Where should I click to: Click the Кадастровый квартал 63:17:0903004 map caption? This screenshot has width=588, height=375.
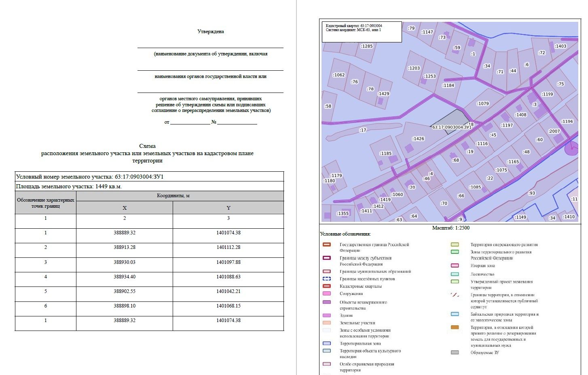click(354, 25)
